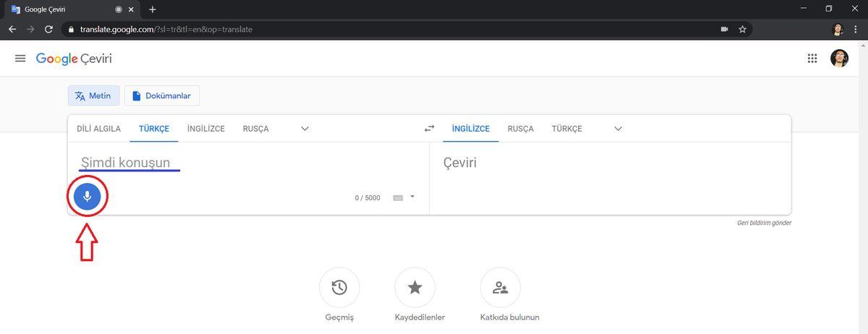868x334 pixels.
Task: Open the Kaydedilenler star icon
Action: (415, 287)
